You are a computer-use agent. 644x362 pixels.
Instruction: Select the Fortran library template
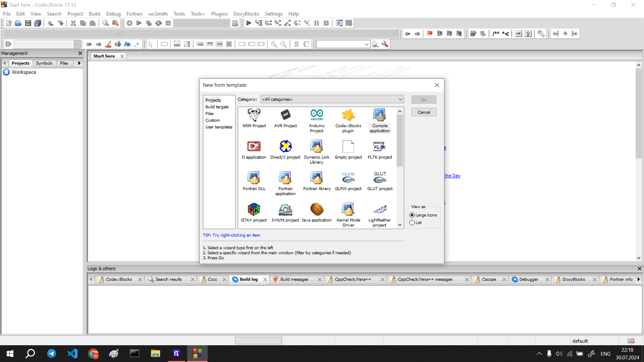(x=317, y=181)
